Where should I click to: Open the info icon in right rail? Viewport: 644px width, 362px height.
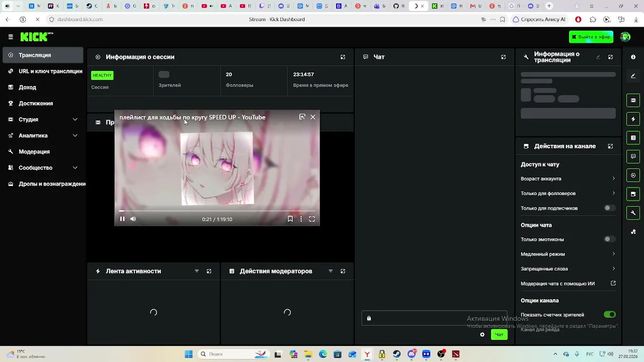click(x=633, y=57)
